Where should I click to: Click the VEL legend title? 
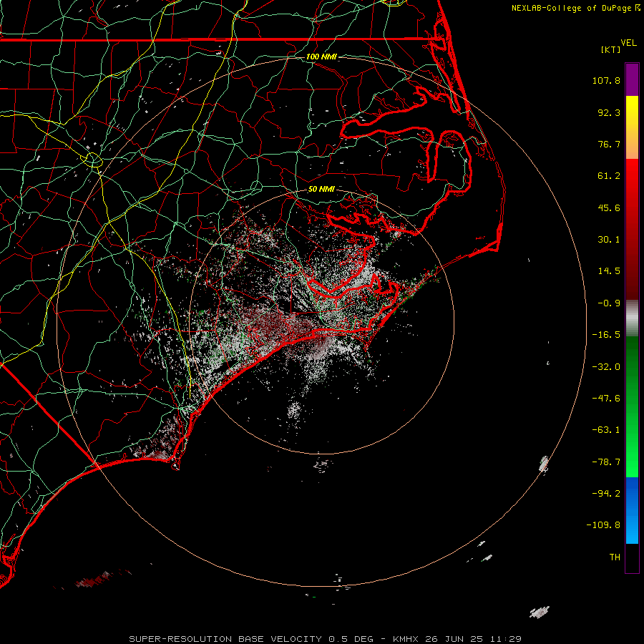pyautogui.click(x=628, y=43)
